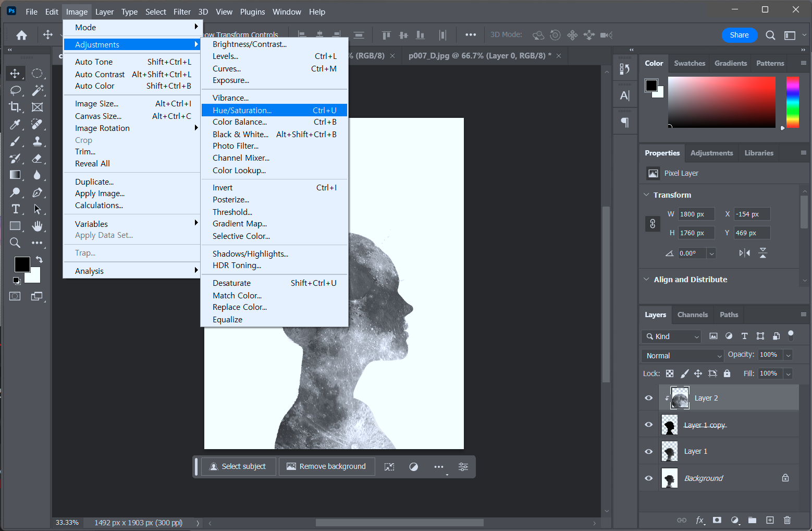This screenshot has height=531, width=812.
Task: Click the Home icon in options bar
Action: (21, 35)
